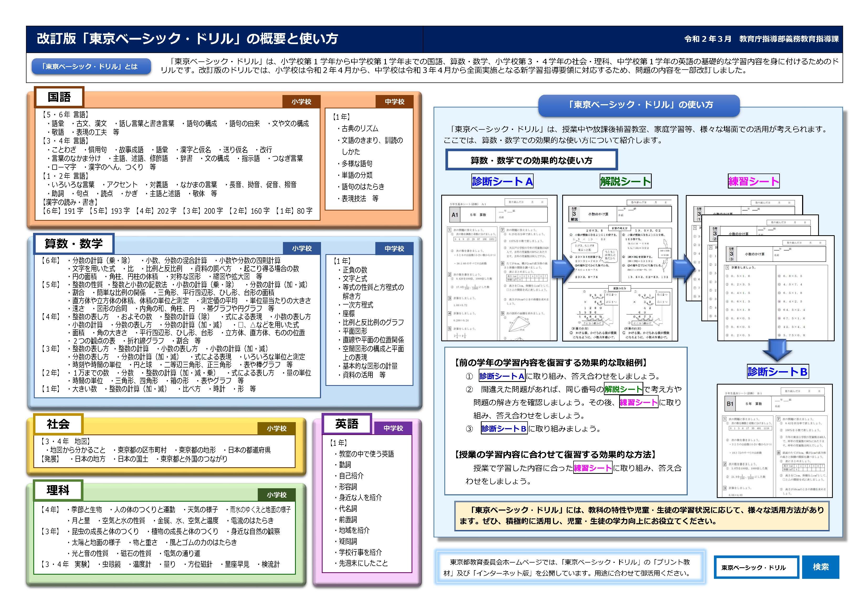This screenshot has width=868, height=614.
Task: Click the 診断シートB heading below the down arrow
Action: click(x=778, y=371)
